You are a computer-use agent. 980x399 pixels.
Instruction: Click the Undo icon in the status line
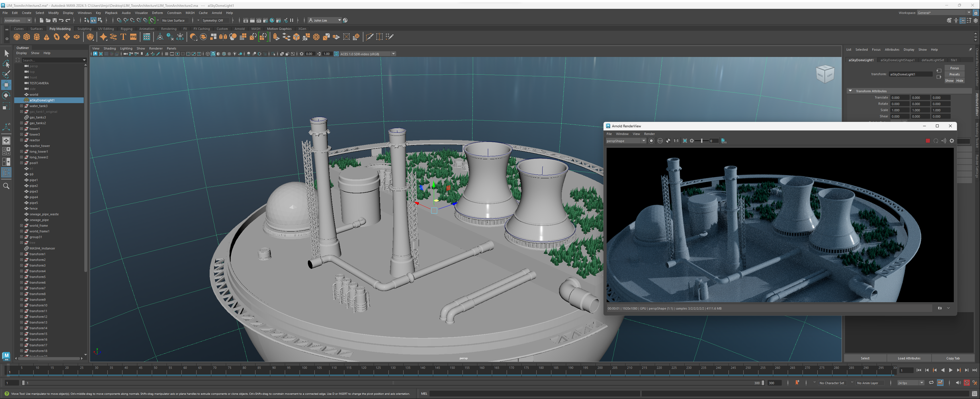61,20
